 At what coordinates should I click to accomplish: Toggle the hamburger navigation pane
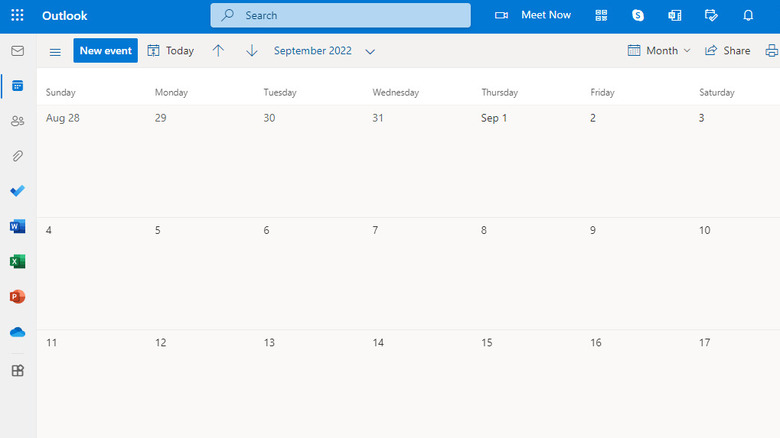(x=55, y=51)
